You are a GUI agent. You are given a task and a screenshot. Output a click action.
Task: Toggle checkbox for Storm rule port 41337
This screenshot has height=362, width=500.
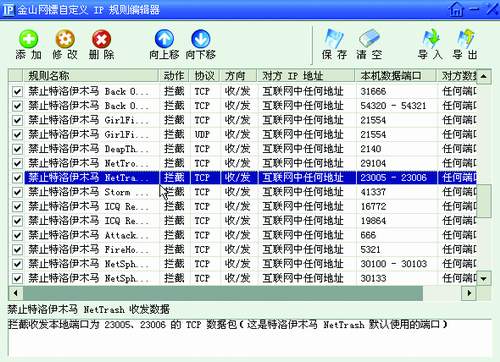(17, 192)
